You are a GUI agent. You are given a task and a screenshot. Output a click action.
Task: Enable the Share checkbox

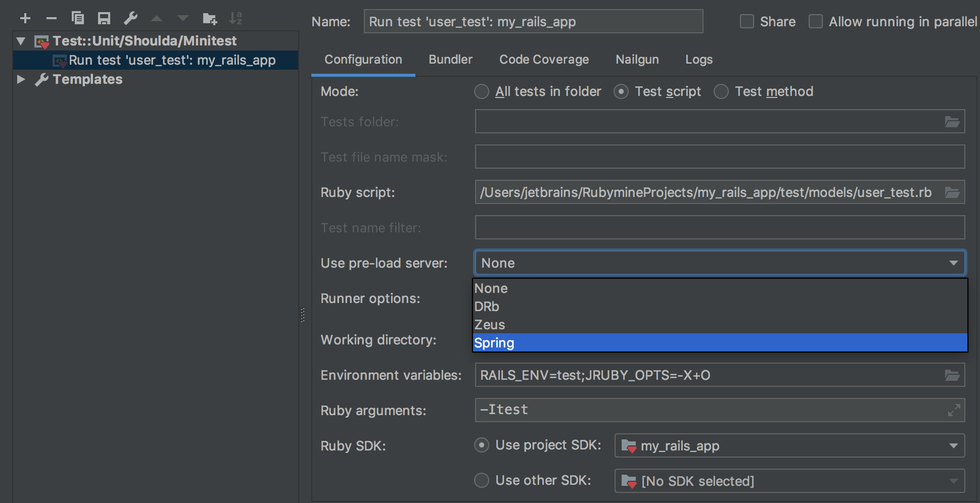(x=747, y=22)
